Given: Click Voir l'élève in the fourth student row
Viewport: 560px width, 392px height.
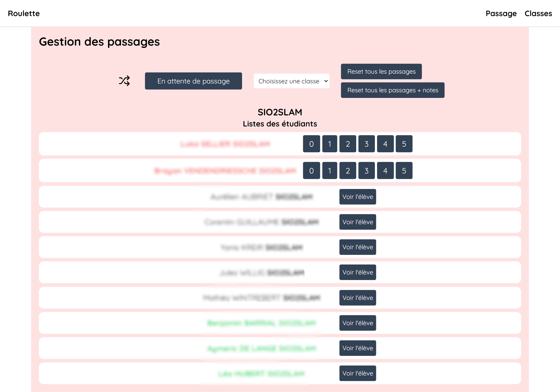Looking at the screenshot, I should [357, 222].
